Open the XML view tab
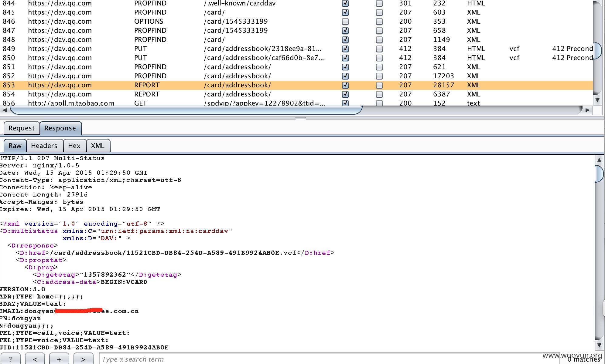 [x=98, y=146]
